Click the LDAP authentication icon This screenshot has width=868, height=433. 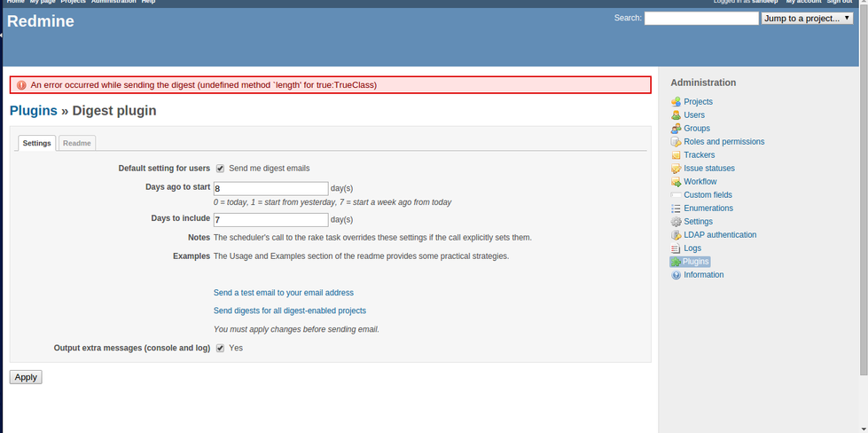click(676, 235)
